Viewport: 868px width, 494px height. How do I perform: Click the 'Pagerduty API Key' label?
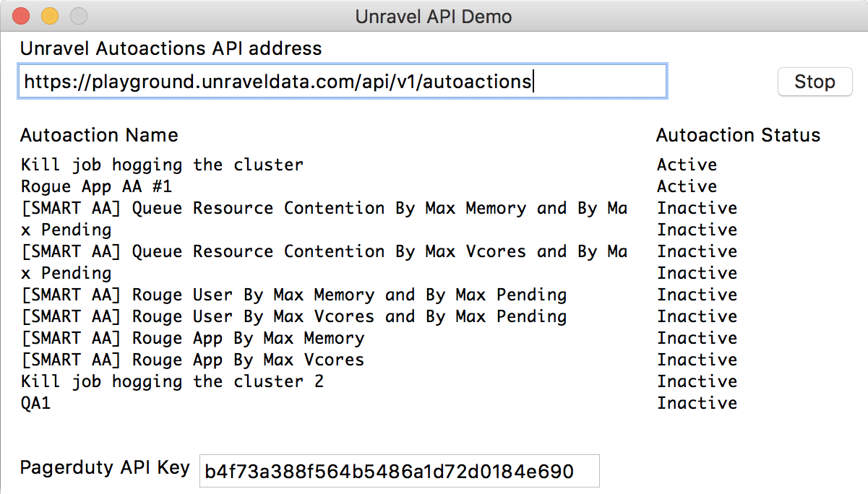[x=105, y=467]
